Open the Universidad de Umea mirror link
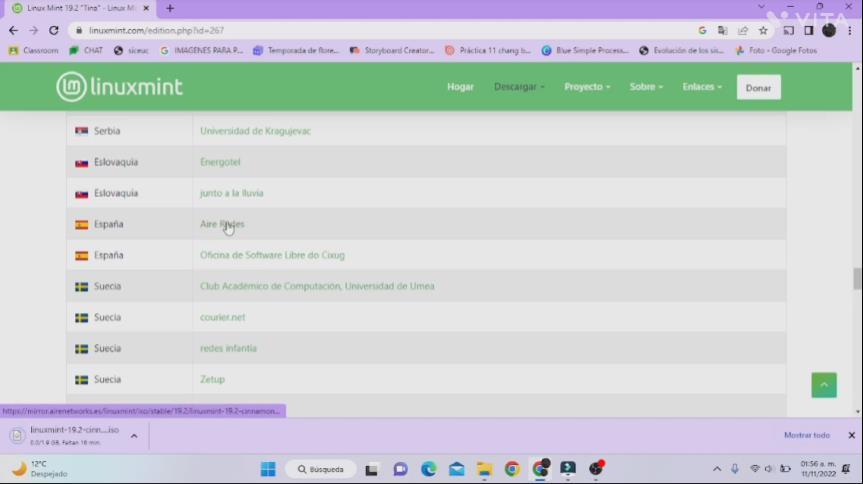 317,286
